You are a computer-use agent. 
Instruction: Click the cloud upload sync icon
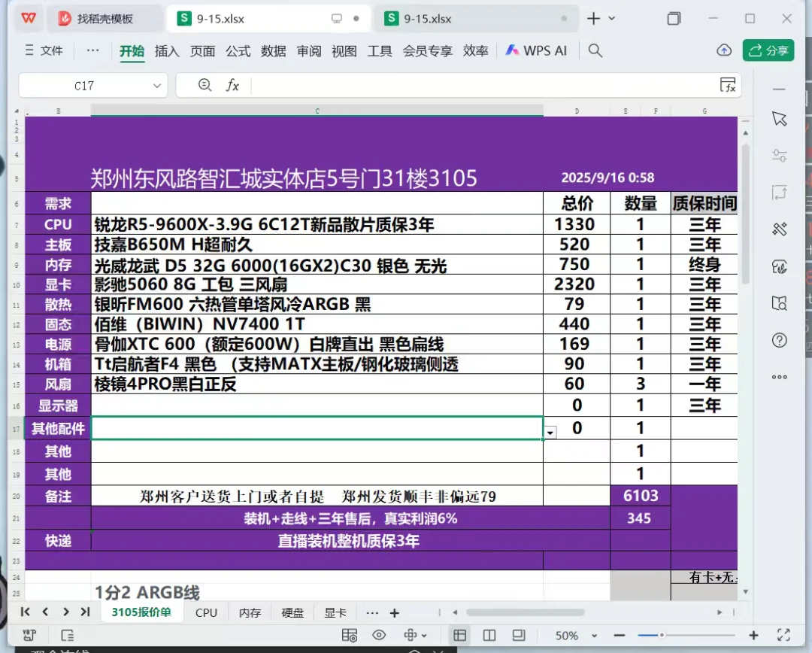[x=724, y=50]
